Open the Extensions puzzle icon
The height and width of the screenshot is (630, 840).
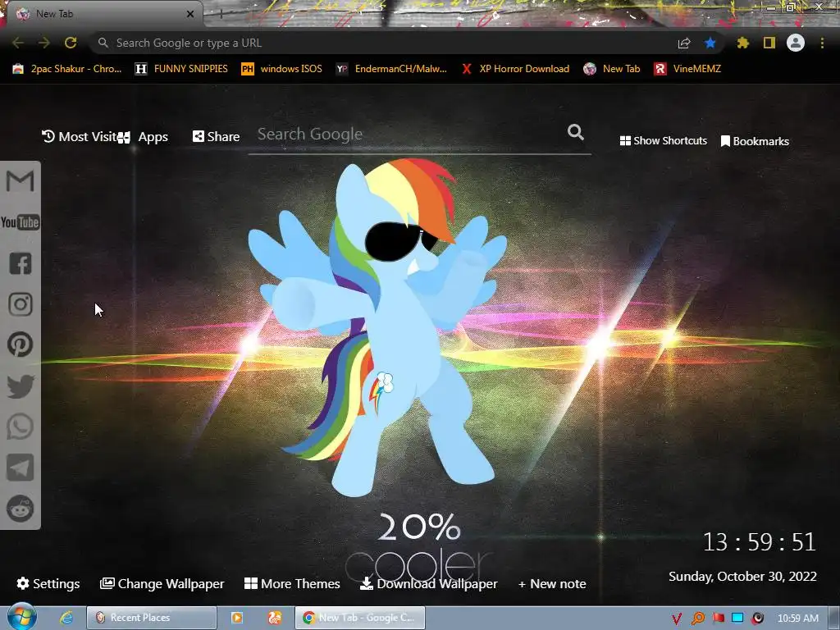pyautogui.click(x=742, y=43)
